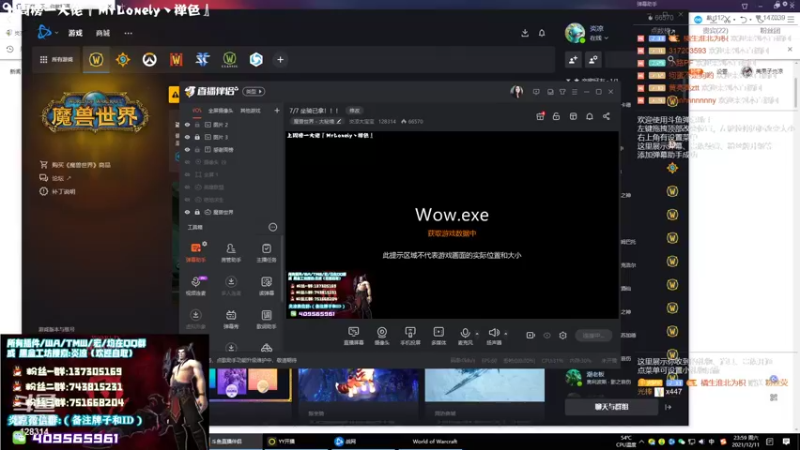Expand microphone options arrow
The image size is (800, 450).
pyautogui.click(x=477, y=334)
